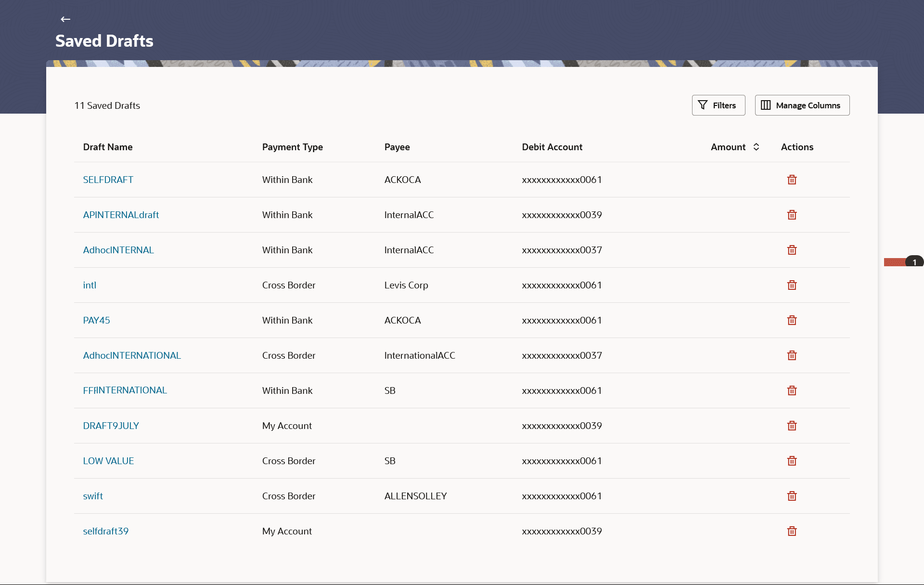Click trash icon for AdhocINTERNAL row

click(x=792, y=250)
